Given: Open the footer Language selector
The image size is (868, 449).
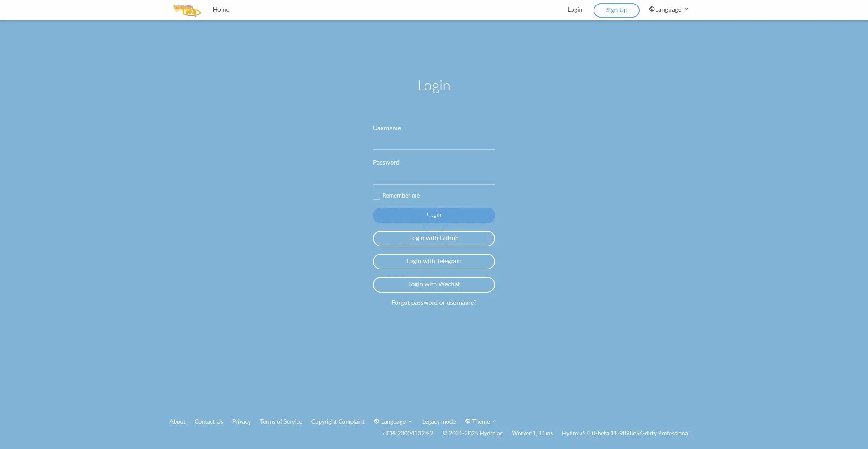Looking at the screenshot, I should tap(393, 422).
